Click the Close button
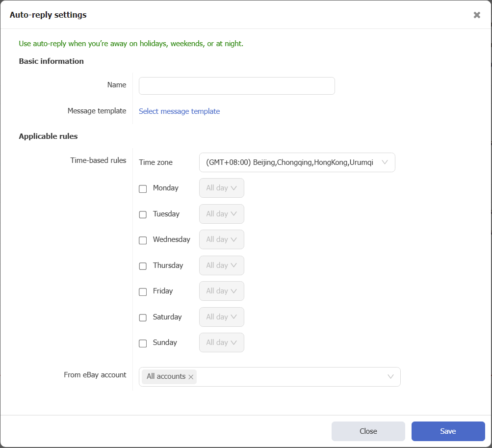 click(368, 431)
